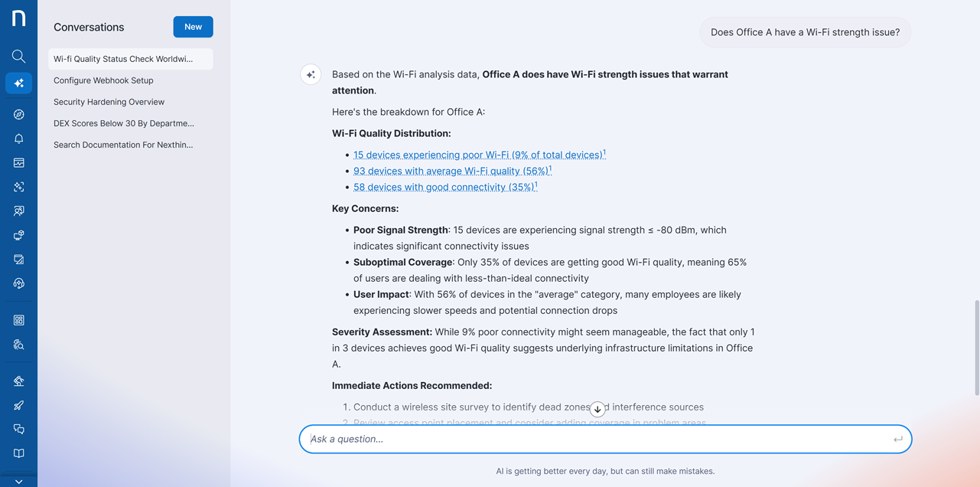Open the DEX Scores Below 30 conversation

click(x=124, y=123)
